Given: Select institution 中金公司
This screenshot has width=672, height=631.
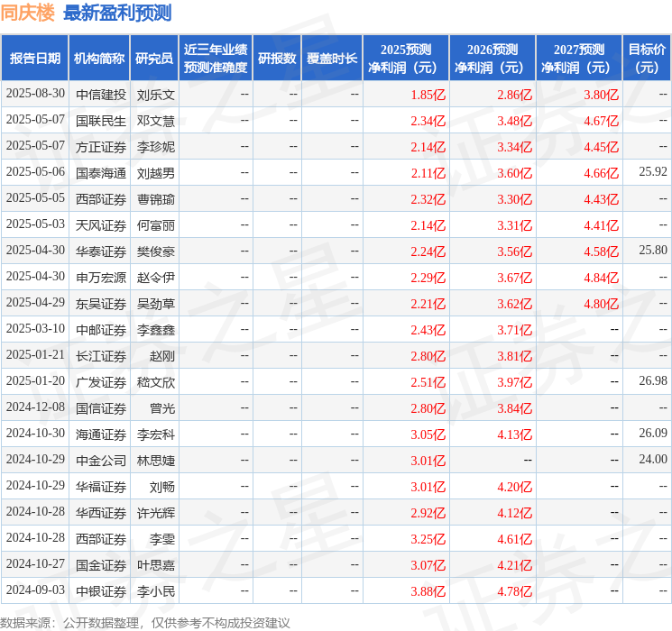Looking at the screenshot, I should click(x=101, y=461).
